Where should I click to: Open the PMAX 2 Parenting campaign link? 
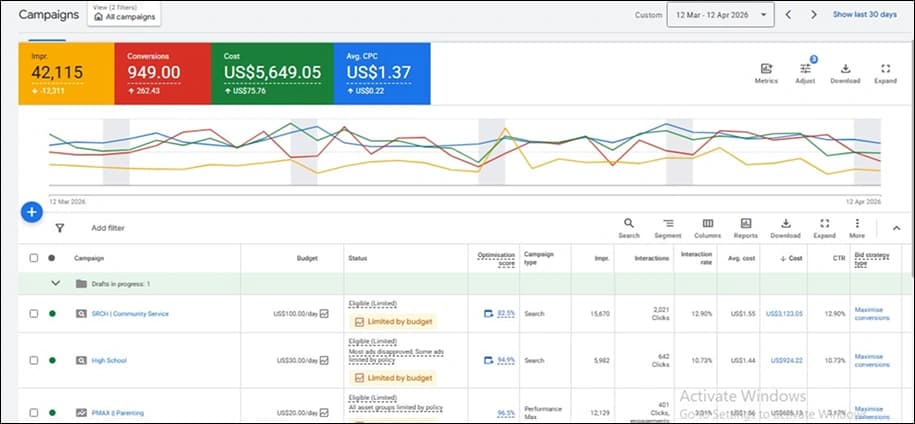pos(118,413)
